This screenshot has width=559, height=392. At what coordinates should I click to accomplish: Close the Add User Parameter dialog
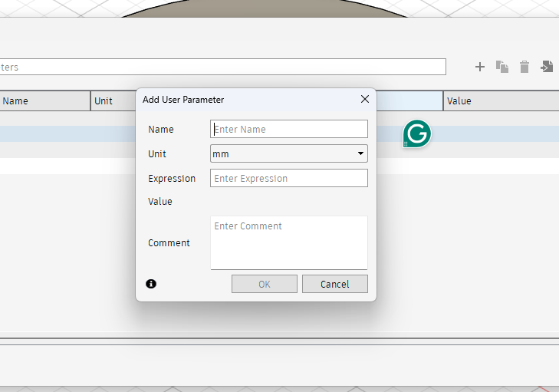pos(365,99)
